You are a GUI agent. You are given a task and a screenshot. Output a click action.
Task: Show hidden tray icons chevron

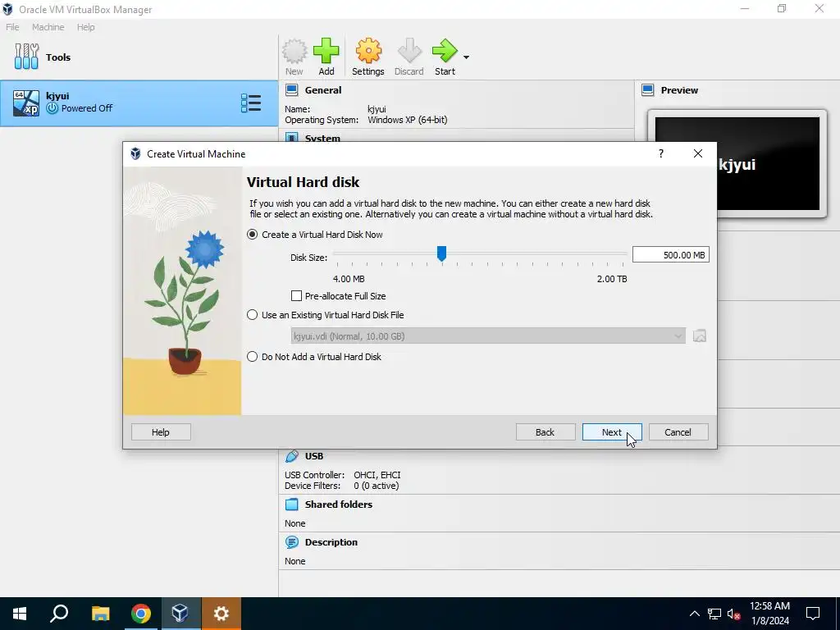point(694,614)
